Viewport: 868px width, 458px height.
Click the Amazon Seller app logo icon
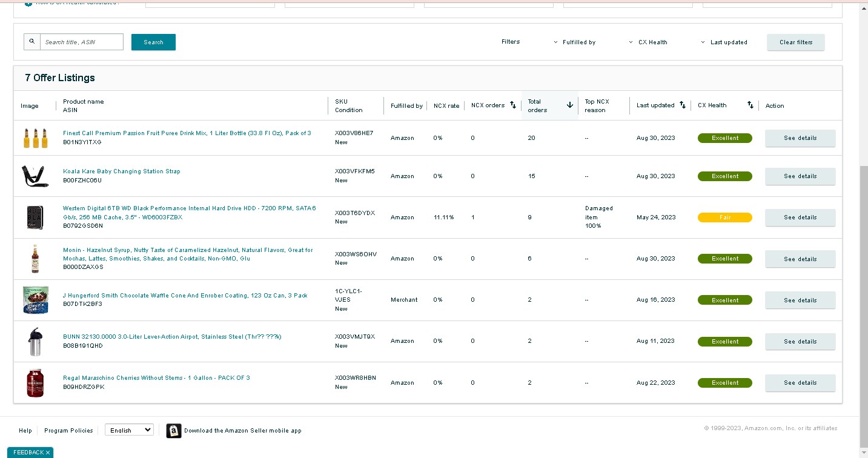click(174, 431)
